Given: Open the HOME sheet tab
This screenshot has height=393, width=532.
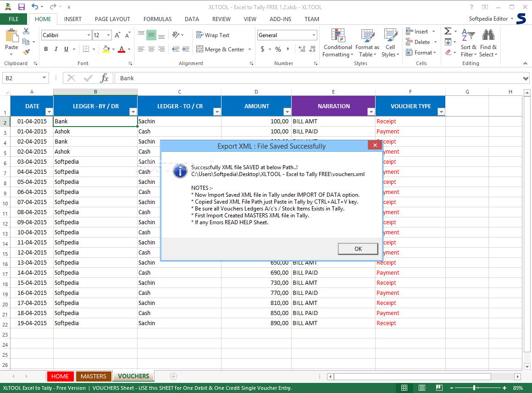Looking at the screenshot, I should [x=60, y=376].
